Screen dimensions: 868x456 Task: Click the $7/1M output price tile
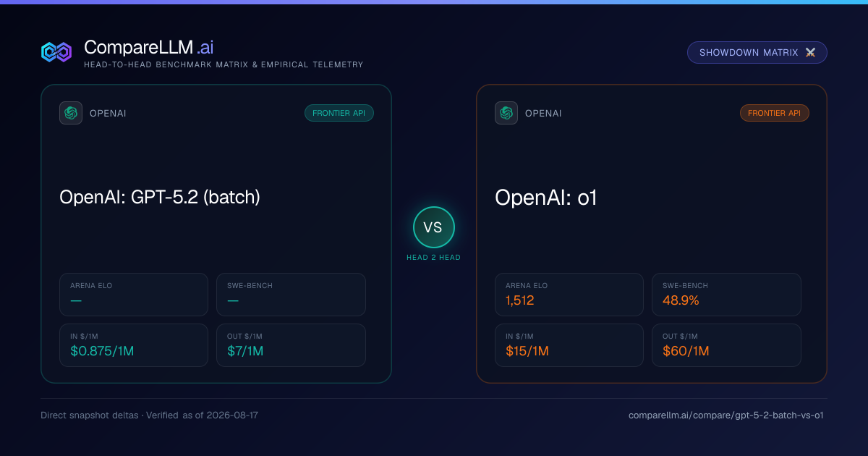pyautogui.click(x=291, y=345)
